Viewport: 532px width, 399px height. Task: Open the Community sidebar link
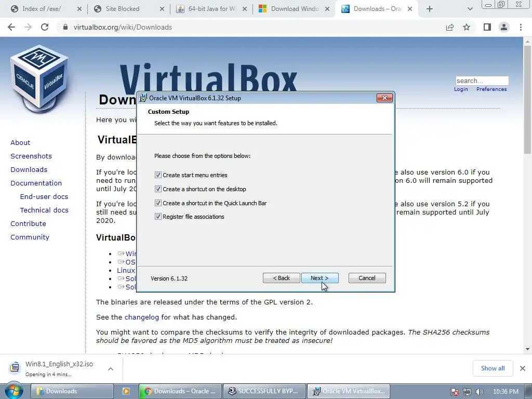pyautogui.click(x=30, y=237)
